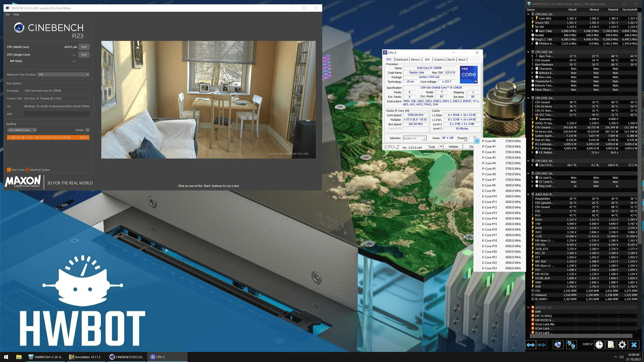The width and height of the screenshot is (644, 362).
Task: Click the Info input field
Action: [56, 114]
